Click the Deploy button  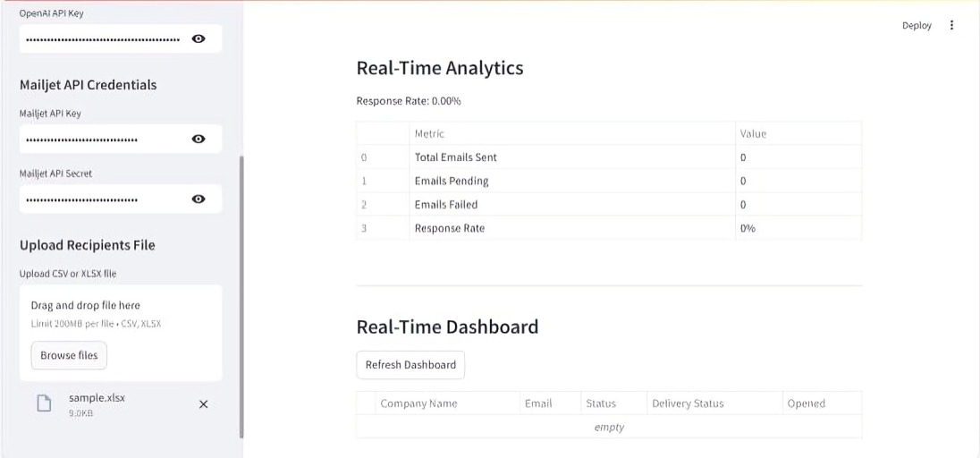pos(917,26)
